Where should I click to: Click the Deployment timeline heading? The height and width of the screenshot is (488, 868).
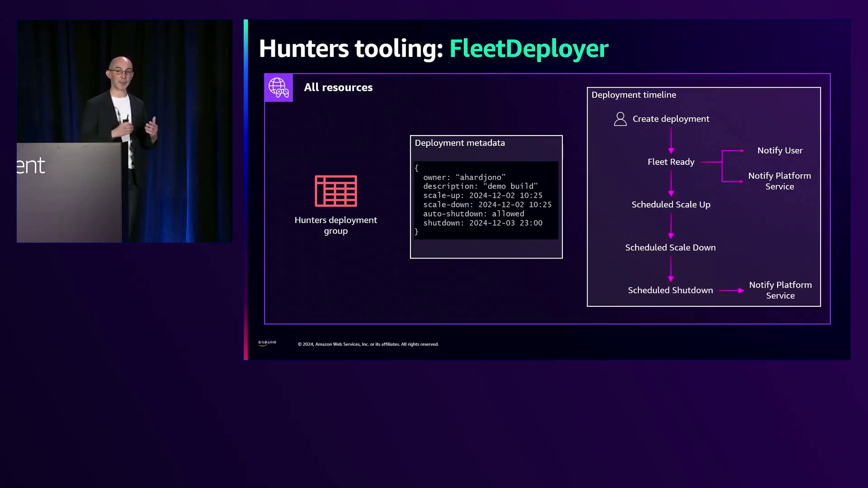633,95
